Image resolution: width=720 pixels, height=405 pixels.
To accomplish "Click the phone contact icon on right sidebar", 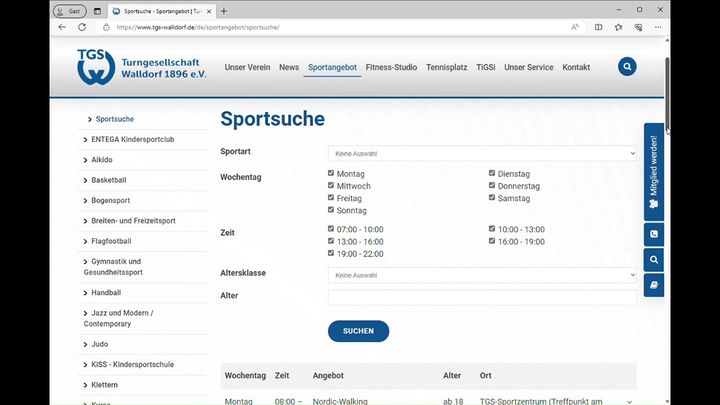I will 653,234.
